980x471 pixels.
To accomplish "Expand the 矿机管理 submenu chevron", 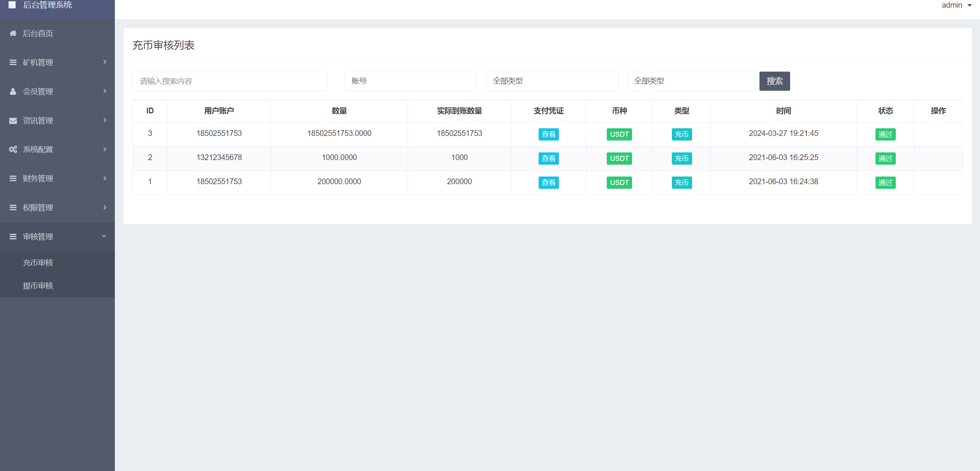I will [105, 62].
